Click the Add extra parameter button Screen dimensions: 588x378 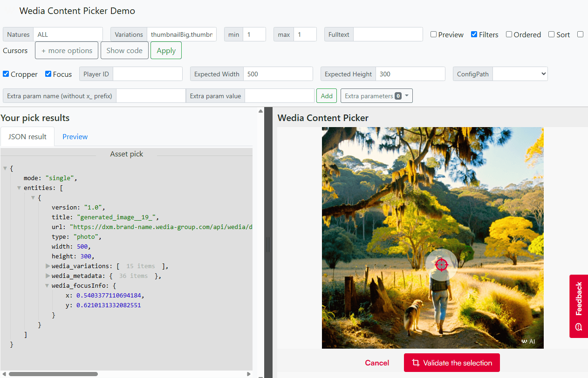[x=327, y=96]
